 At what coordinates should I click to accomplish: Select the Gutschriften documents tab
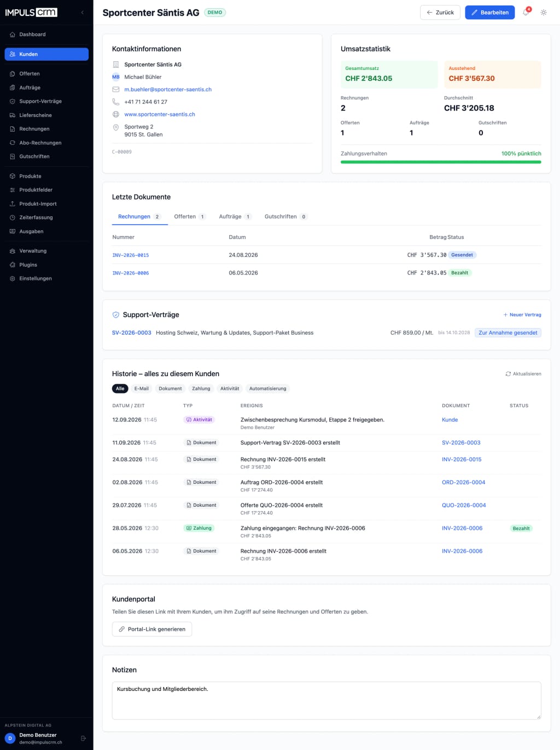pyautogui.click(x=286, y=216)
